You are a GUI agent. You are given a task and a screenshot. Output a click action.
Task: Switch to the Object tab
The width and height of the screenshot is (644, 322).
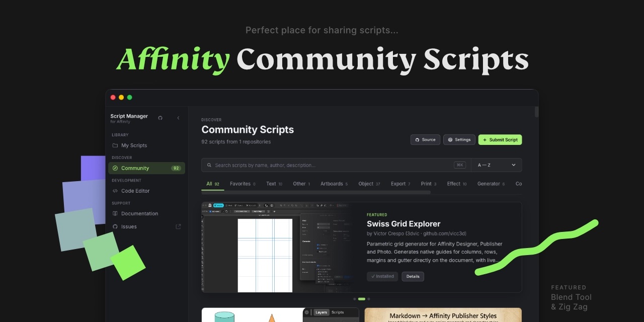tap(369, 184)
